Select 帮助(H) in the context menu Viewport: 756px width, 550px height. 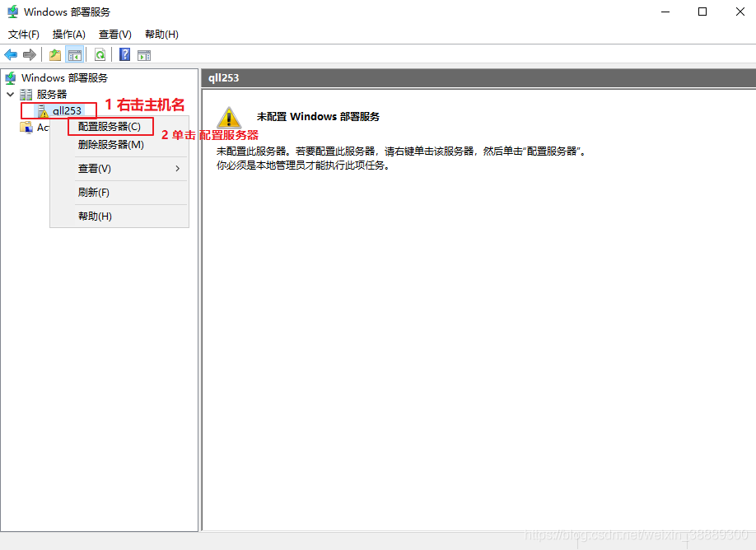point(95,216)
